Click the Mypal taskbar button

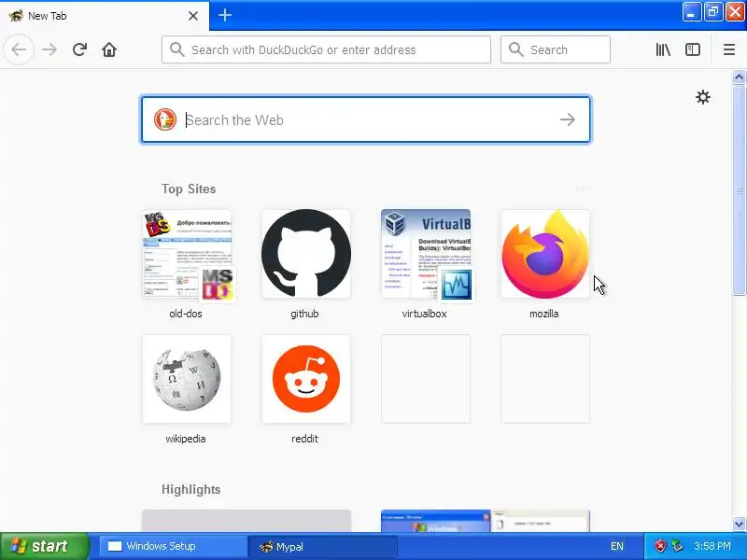pyautogui.click(x=322, y=546)
